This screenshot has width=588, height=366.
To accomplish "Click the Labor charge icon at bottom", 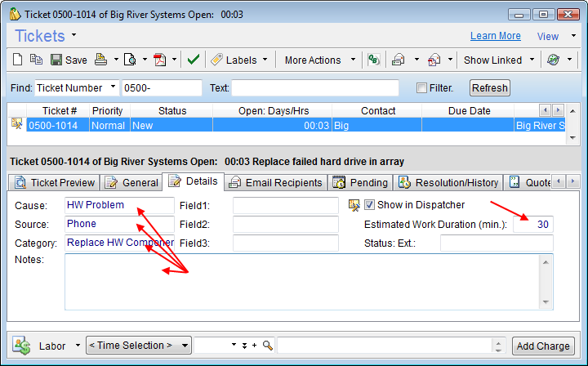I will (x=21, y=346).
